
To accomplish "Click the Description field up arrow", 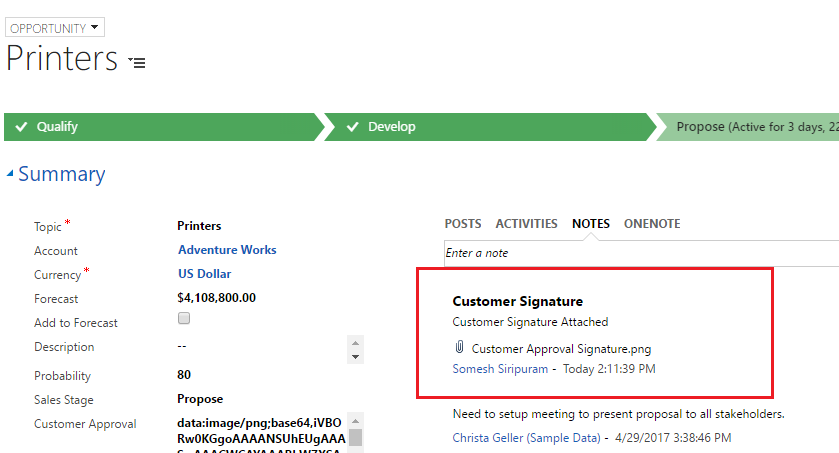I will 353,342.
